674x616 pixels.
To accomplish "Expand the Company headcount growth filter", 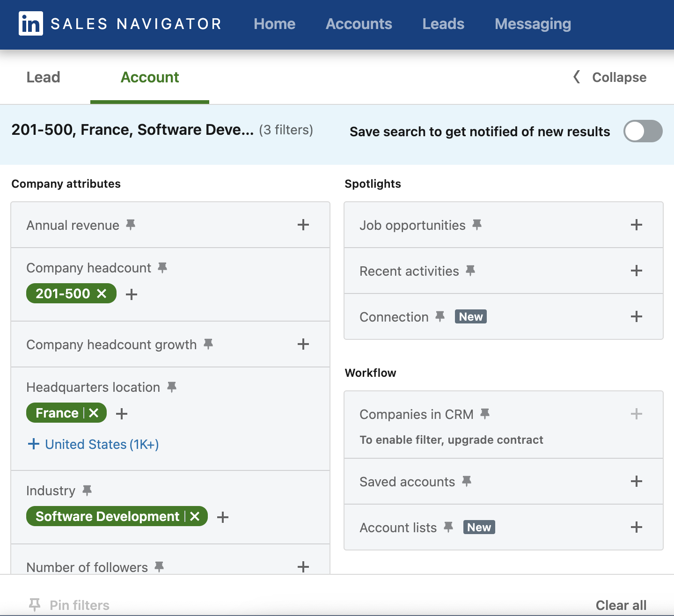I will [x=303, y=344].
